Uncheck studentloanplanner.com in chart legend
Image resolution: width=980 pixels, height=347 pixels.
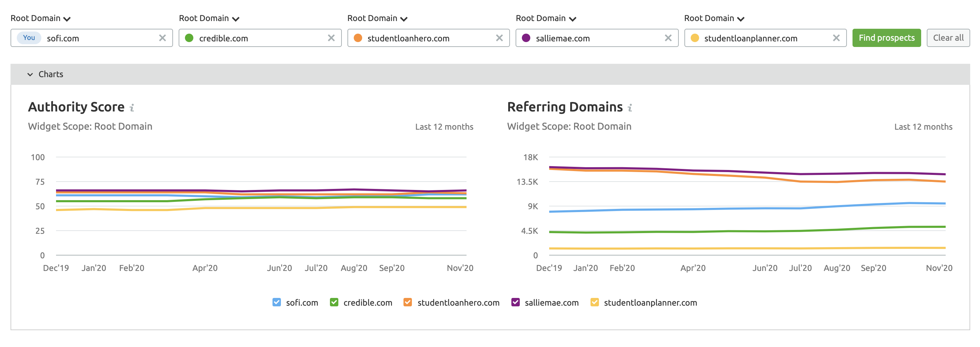(594, 302)
